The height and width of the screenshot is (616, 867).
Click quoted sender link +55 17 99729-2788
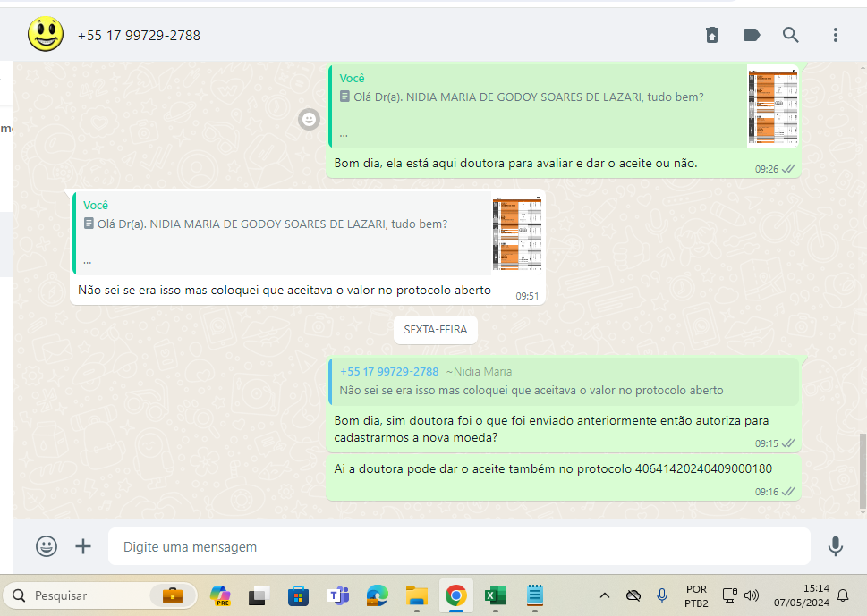389,372
